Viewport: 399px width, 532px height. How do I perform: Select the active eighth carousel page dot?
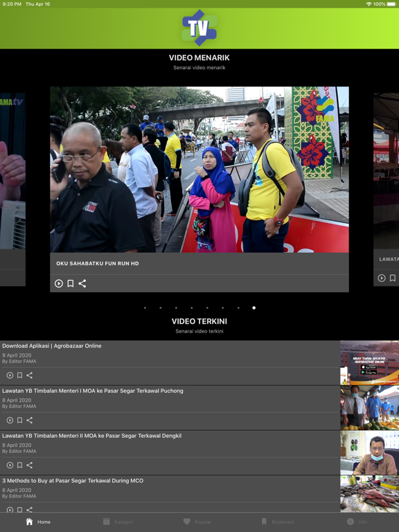(254, 308)
